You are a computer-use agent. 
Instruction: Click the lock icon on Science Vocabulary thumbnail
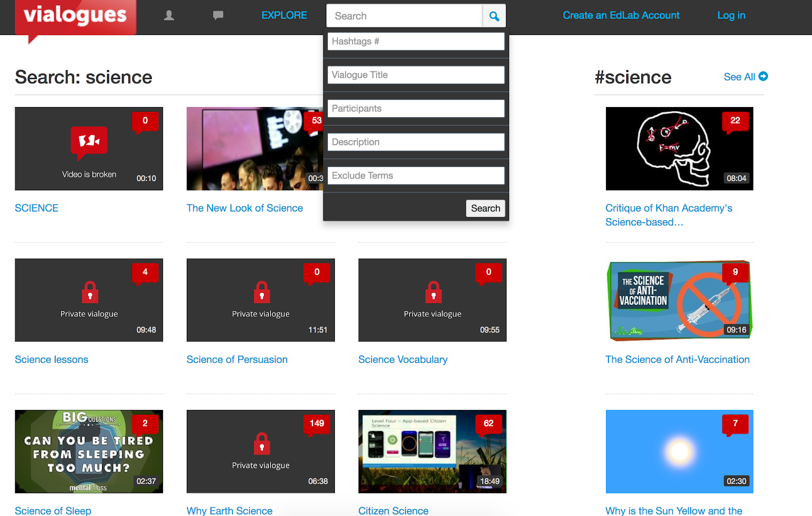(433, 292)
